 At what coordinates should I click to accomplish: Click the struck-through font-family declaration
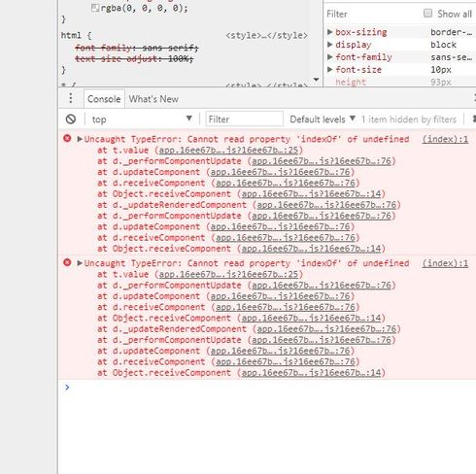[x=136, y=48]
